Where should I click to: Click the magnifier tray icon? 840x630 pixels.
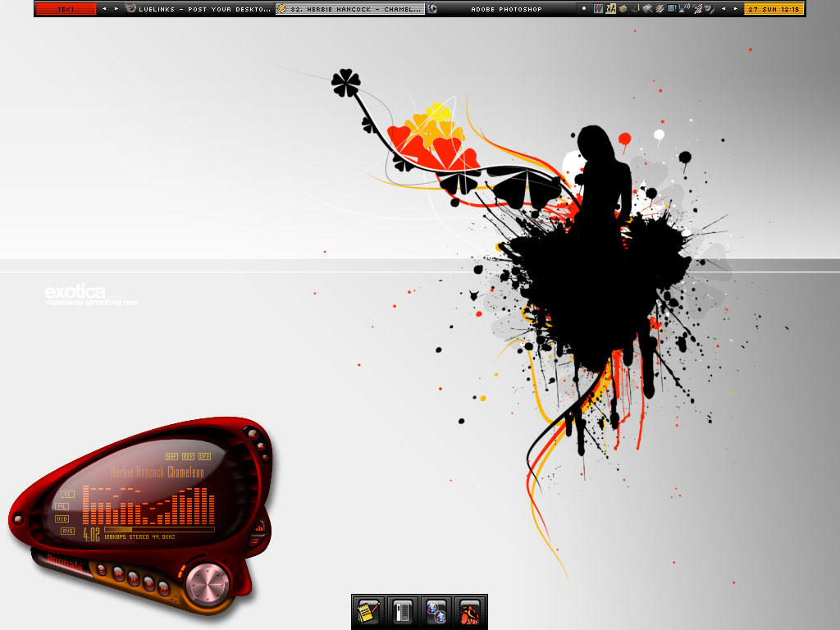647,8
